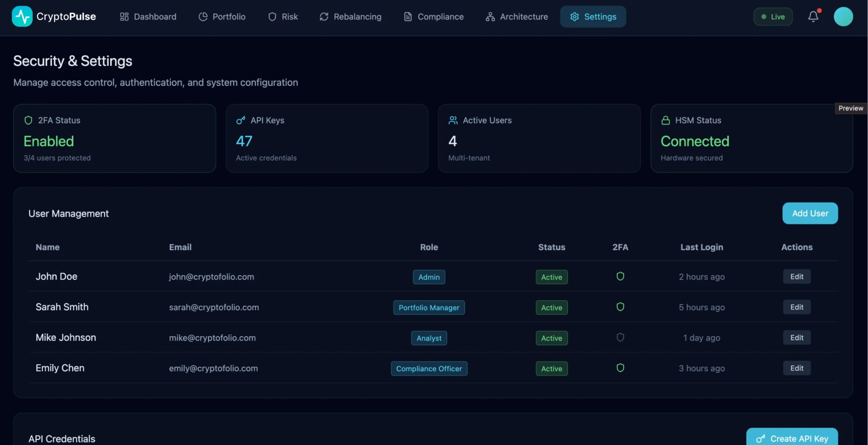Open notifications via the bell icon
The height and width of the screenshot is (445, 868).
[814, 17]
